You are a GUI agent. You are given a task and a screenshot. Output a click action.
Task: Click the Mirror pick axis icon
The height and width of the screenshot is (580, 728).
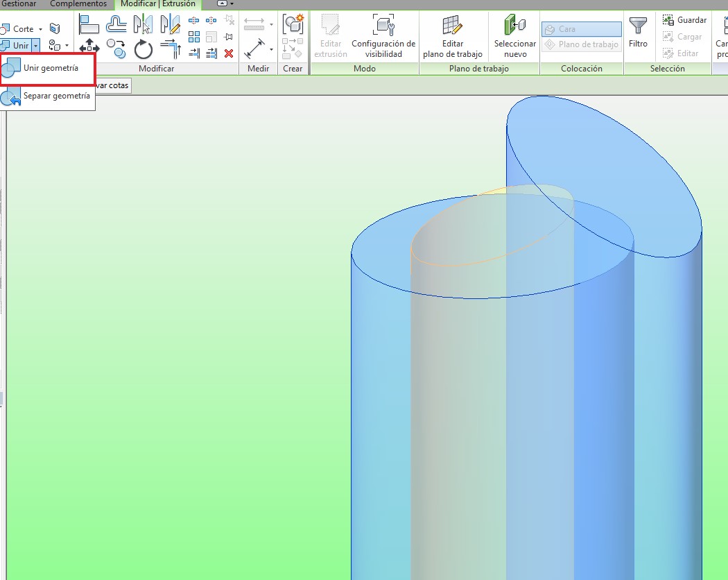pyautogui.click(x=143, y=24)
